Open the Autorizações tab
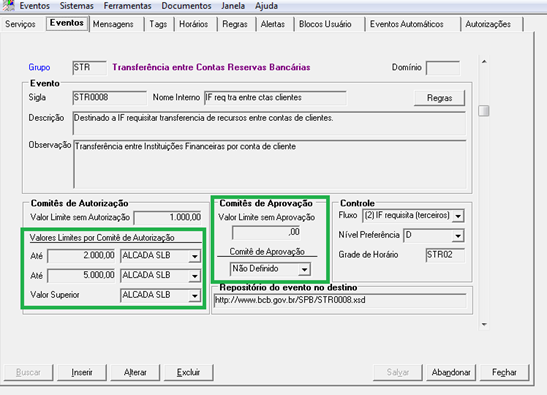Viewport: 547px width, 395px height. coord(488,24)
